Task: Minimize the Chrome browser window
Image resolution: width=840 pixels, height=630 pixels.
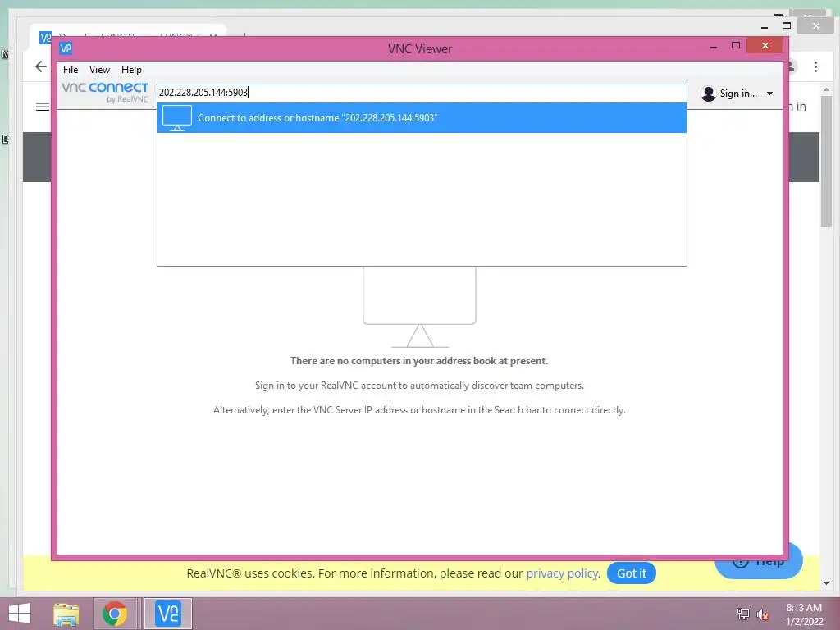Action: (765, 26)
